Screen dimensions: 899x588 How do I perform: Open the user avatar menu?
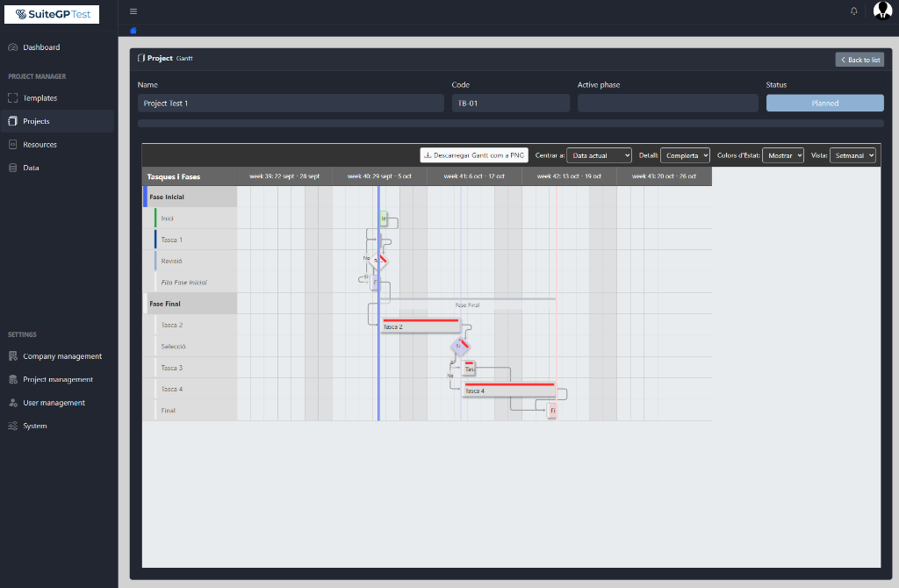pos(881,11)
